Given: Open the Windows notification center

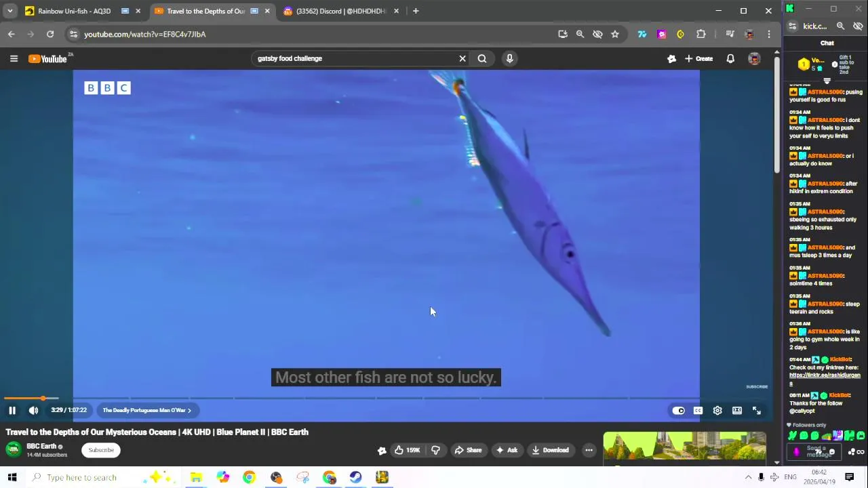Looking at the screenshot, I should click(x=849, y=477).
